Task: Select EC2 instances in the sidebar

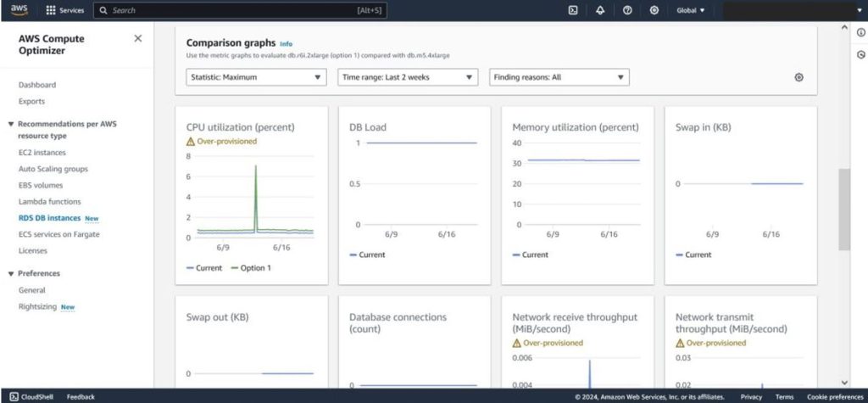Action: [x=42, y=153]
